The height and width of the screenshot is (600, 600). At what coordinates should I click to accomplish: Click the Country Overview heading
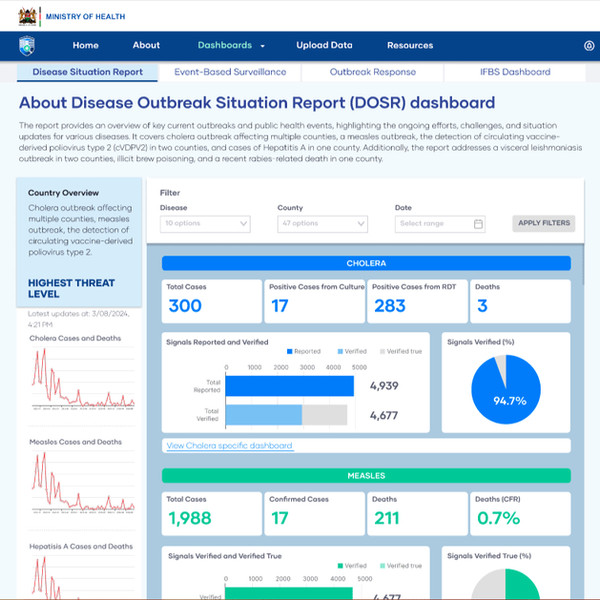pyautogui.click(x=63, y=193)
